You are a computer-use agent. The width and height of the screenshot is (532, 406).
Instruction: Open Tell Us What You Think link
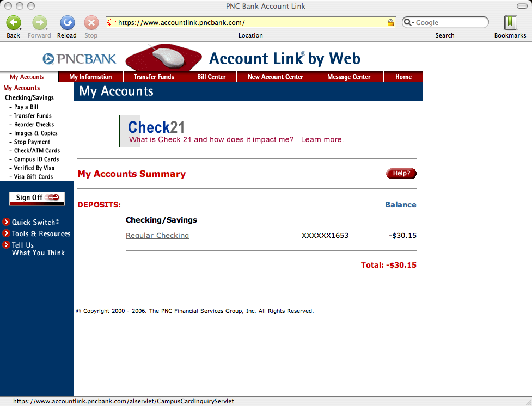click(38, 249)
